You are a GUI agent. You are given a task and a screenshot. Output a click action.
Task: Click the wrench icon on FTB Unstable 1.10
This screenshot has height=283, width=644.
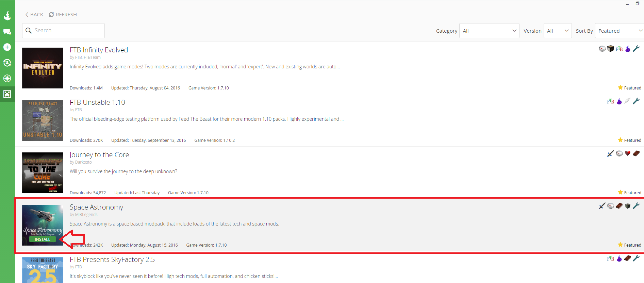pyautogui.click(x=636, y=101)
